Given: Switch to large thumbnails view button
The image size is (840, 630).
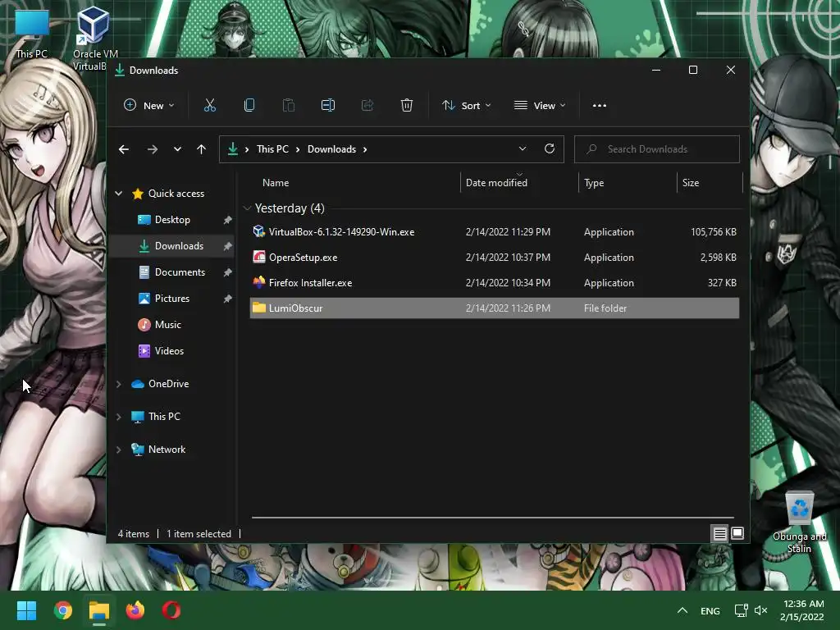Looking at the screenshot, I should point(737,533).
